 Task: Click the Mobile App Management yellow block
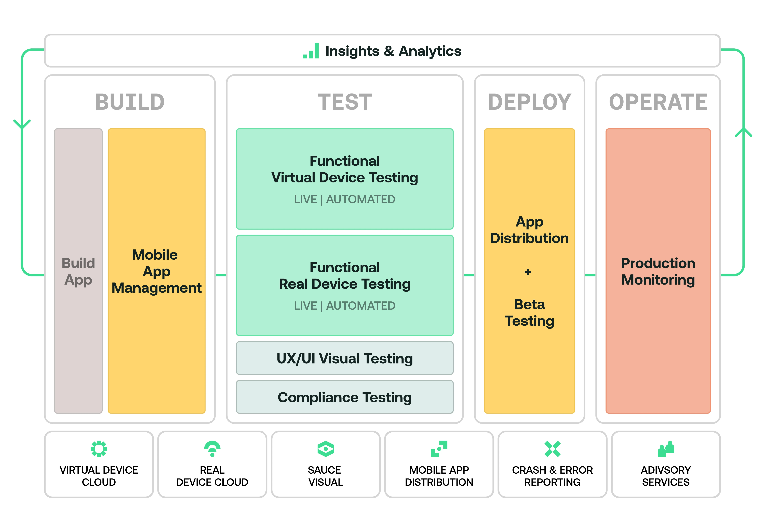(x=156, y=271)
